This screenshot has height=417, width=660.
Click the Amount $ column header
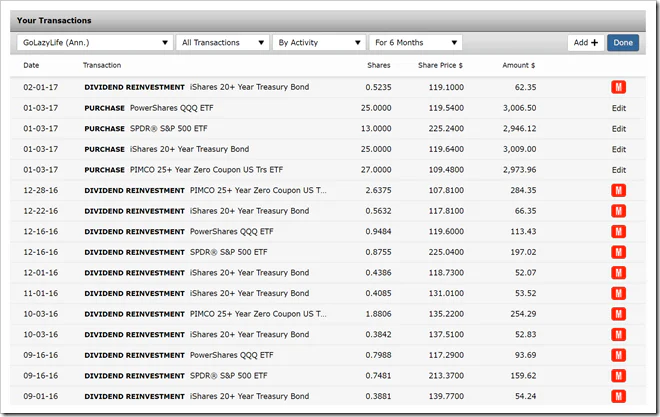tap(519, 65)
